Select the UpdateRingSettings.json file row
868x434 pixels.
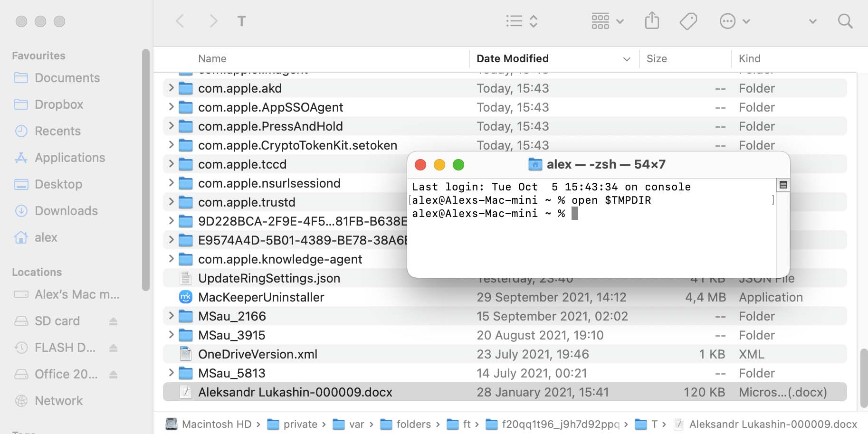tap(269, 278)
